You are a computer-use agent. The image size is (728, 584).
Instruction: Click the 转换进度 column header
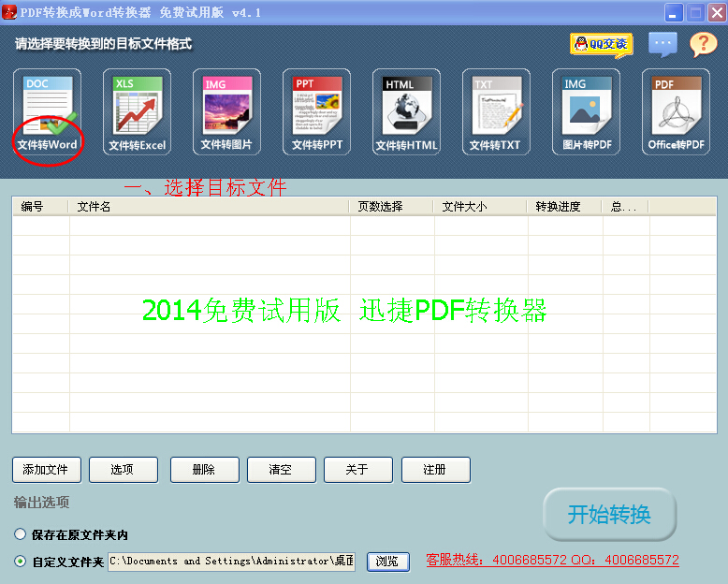564,207
